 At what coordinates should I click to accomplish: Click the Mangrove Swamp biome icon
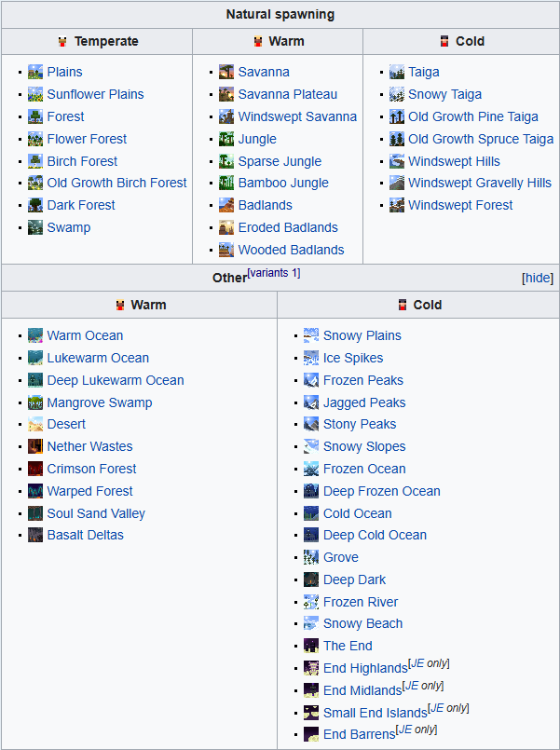[35, 402]
